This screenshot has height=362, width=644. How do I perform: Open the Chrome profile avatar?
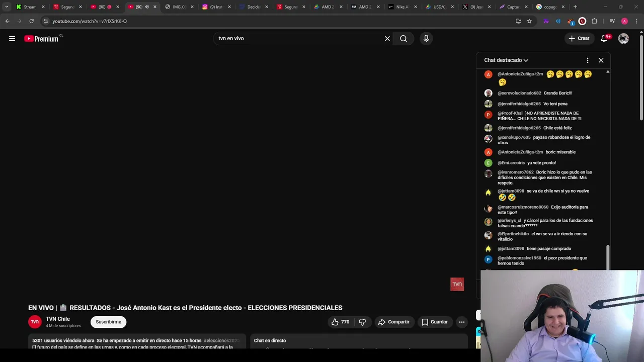624,21
